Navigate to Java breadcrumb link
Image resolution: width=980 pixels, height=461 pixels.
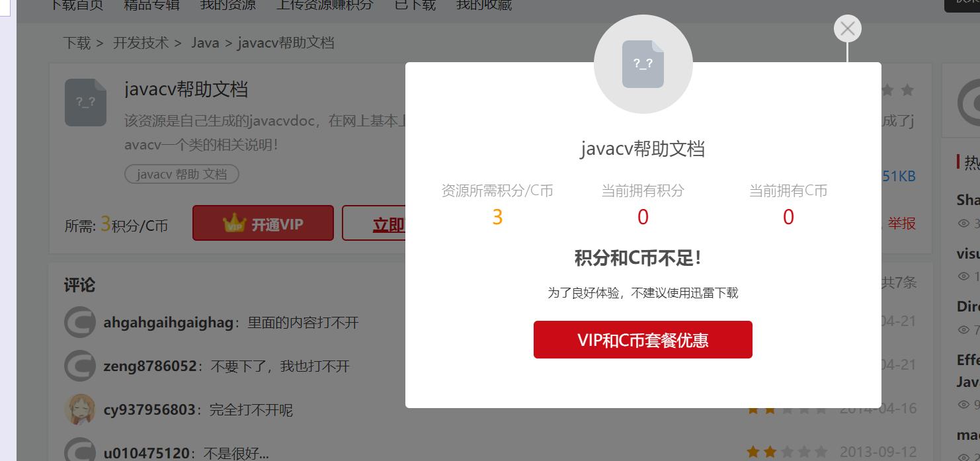[x=205, y=43]
